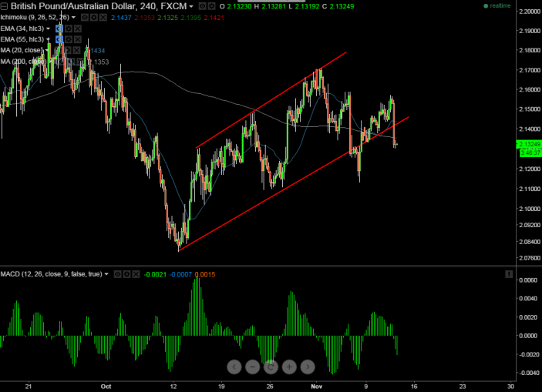Screen dimensions: 542x392
Task: Open EMA (34, hlc3) settings gear
Action: (69, 28)
